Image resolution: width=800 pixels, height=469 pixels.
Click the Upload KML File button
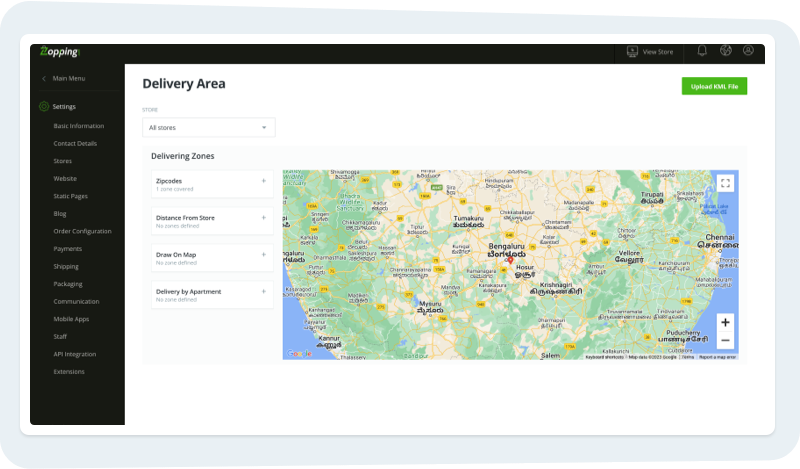click(714, 86)
